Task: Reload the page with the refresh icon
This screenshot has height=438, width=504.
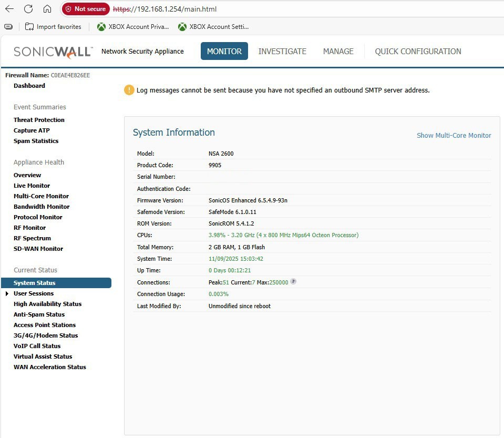Action: tap(28, 9)
